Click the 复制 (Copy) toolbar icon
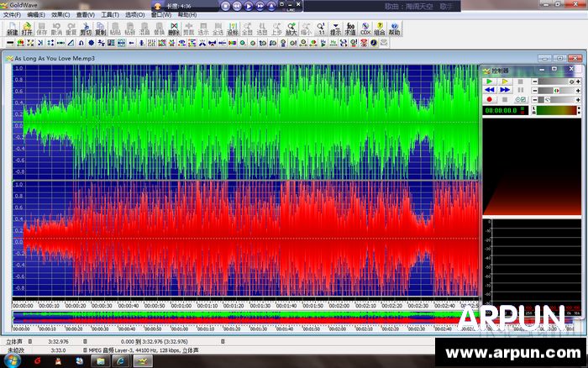 (100, 29)
